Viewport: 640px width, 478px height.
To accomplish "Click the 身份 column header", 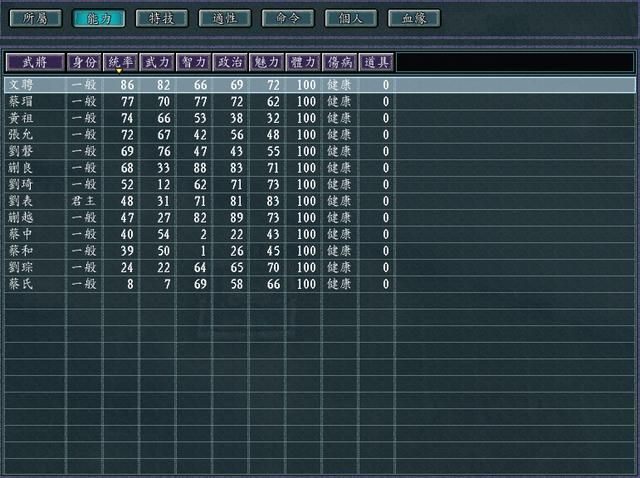I will pyautogui.click(x=84, y=62).
